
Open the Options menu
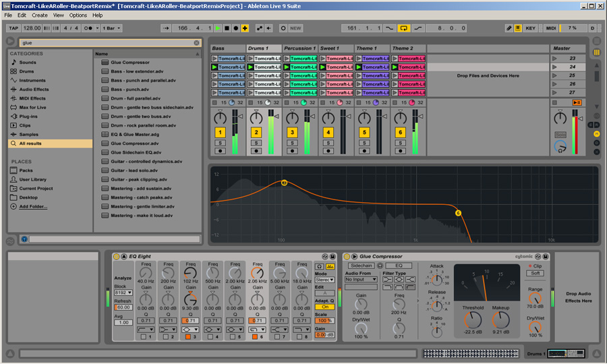tap(78, 15)
